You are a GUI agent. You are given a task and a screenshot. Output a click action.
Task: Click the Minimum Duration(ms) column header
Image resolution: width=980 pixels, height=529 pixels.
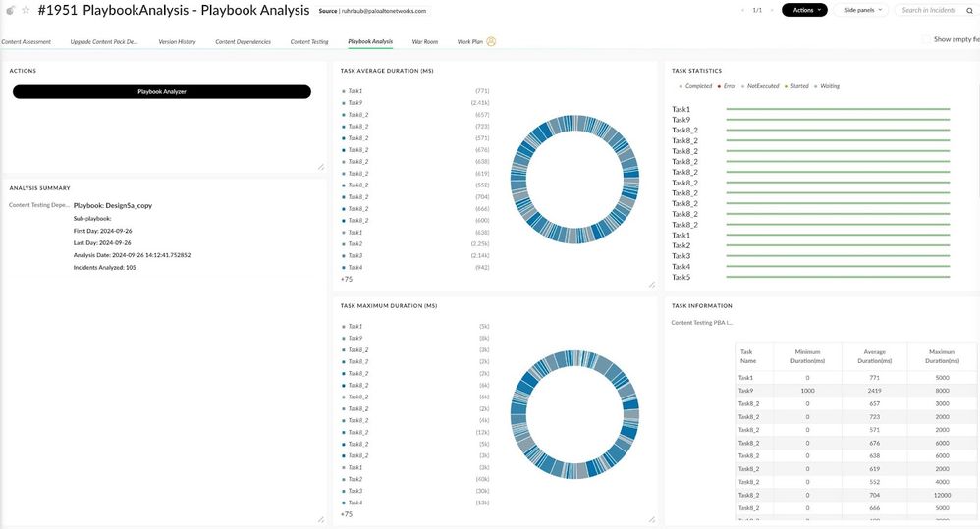807,356
